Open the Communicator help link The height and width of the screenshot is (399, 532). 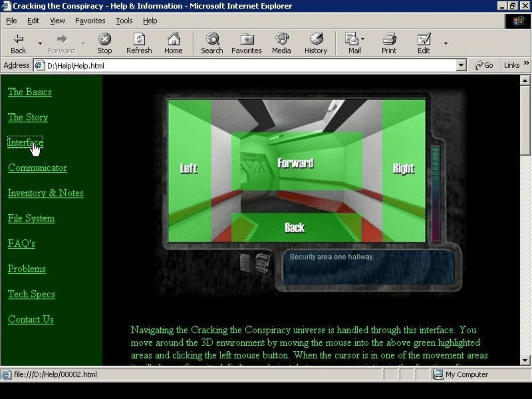click(38, 168)
